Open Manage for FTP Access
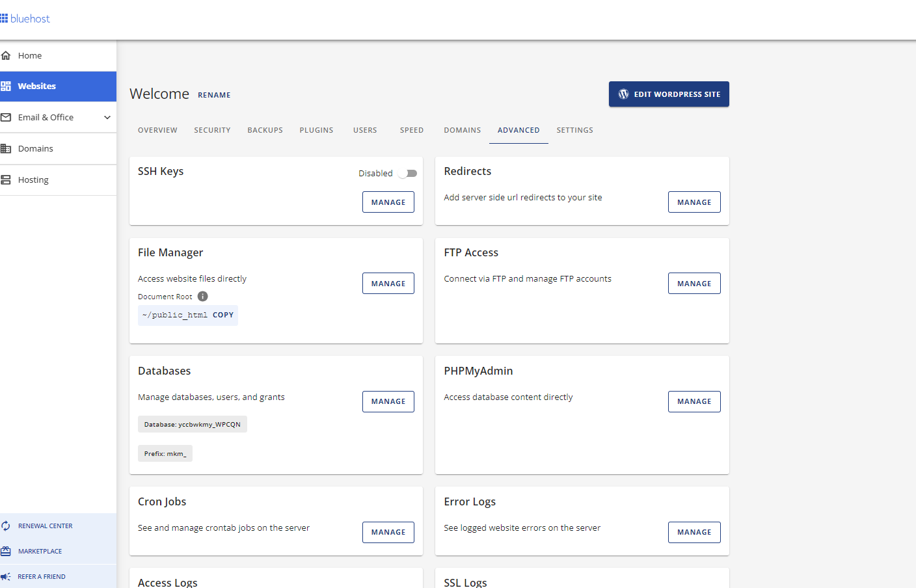 (x=694, y=284)
